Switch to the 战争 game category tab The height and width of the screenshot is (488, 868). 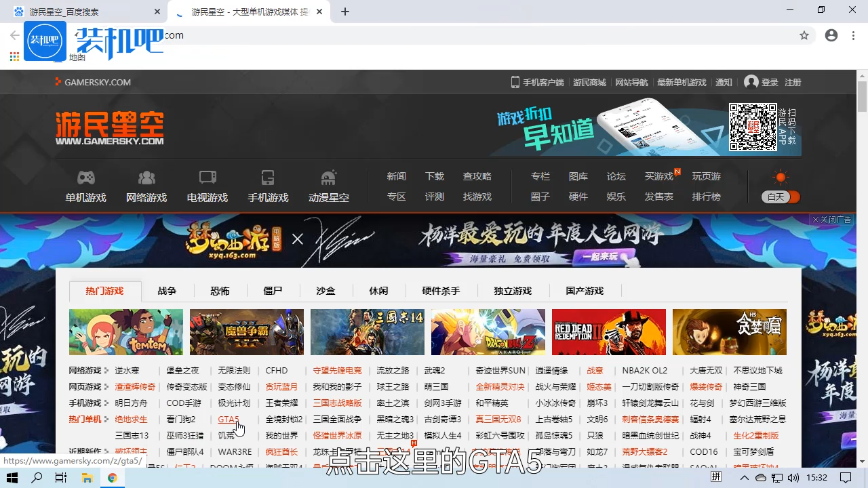tap(167, 290)
